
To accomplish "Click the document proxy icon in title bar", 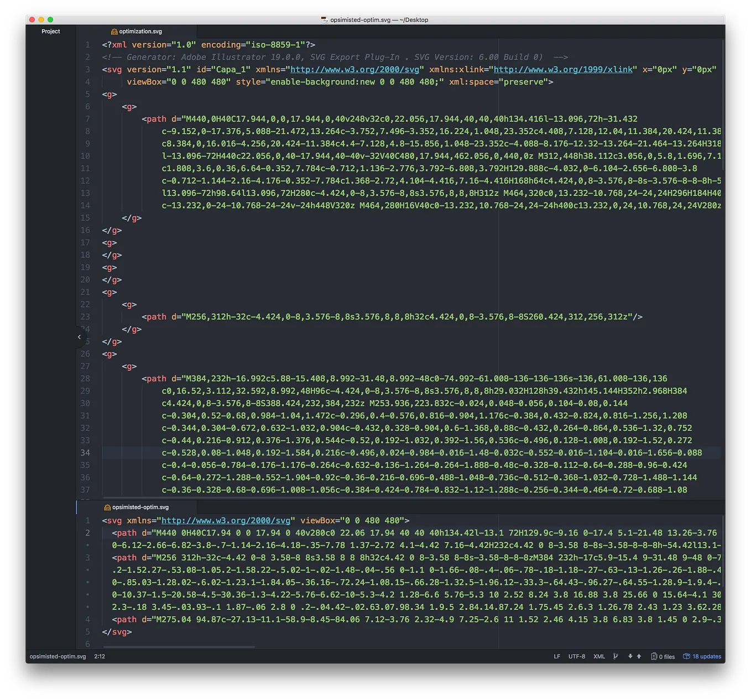I will (323, 19).
